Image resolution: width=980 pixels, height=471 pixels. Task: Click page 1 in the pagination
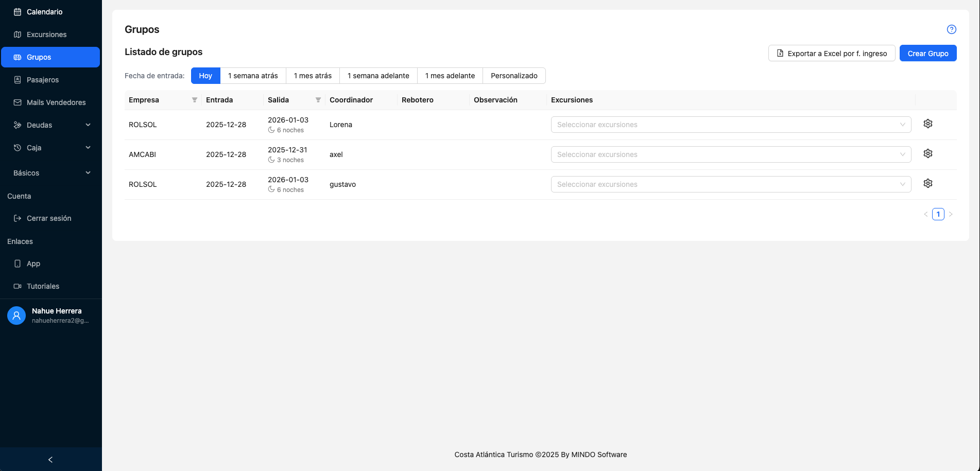coord(938,214)
